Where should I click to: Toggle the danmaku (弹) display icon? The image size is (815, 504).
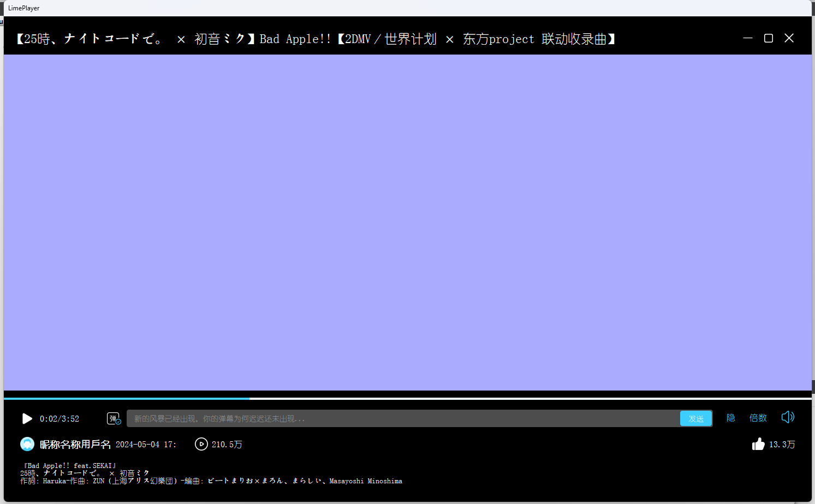(x=114, y=418)
